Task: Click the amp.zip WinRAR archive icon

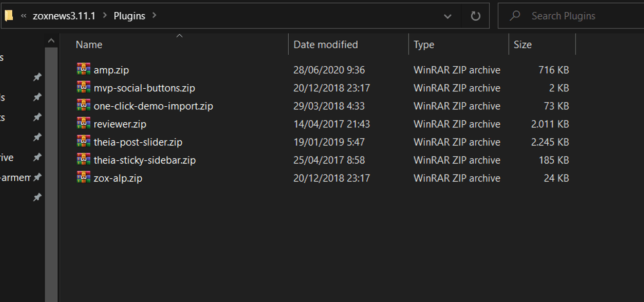Action: (x=83, y=70)
